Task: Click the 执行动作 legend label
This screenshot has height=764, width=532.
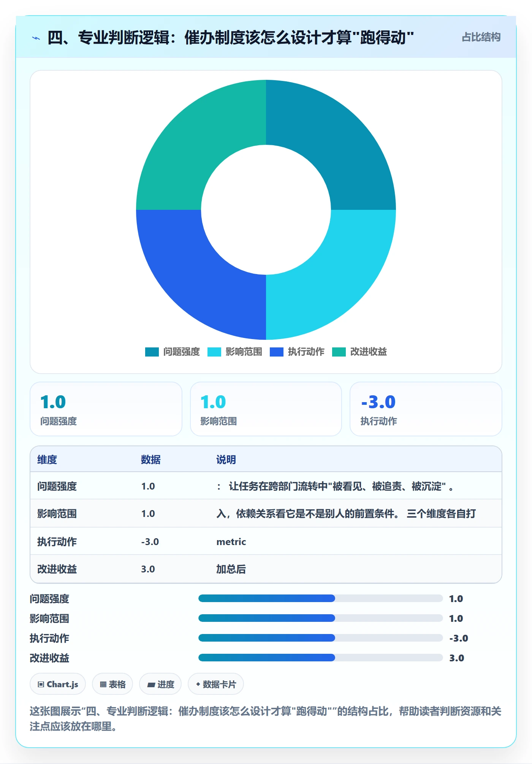Action: pos(306,352)
